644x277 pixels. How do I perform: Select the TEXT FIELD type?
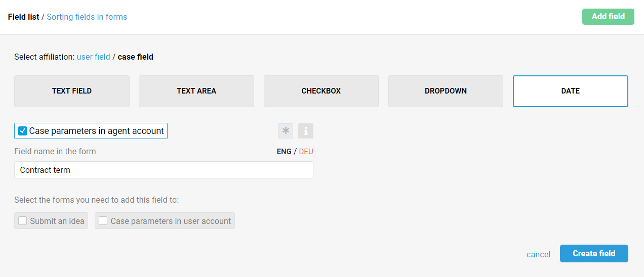coord(72,91)
